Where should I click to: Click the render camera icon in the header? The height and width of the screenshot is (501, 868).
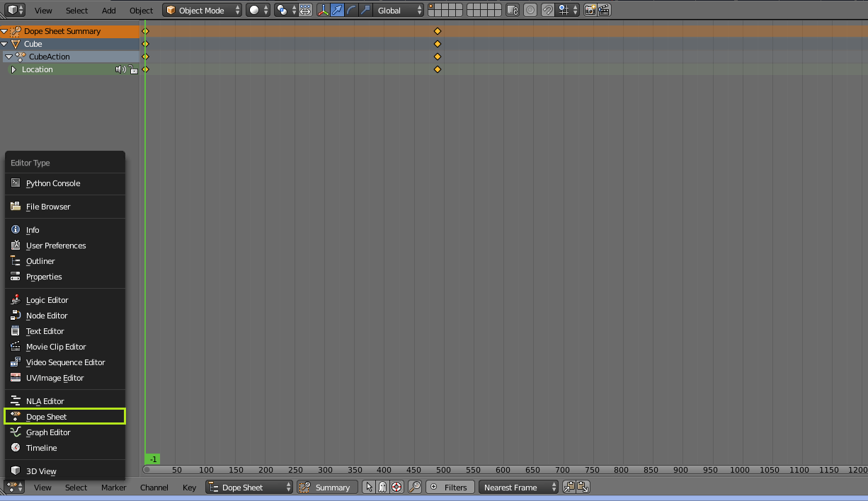590,10
